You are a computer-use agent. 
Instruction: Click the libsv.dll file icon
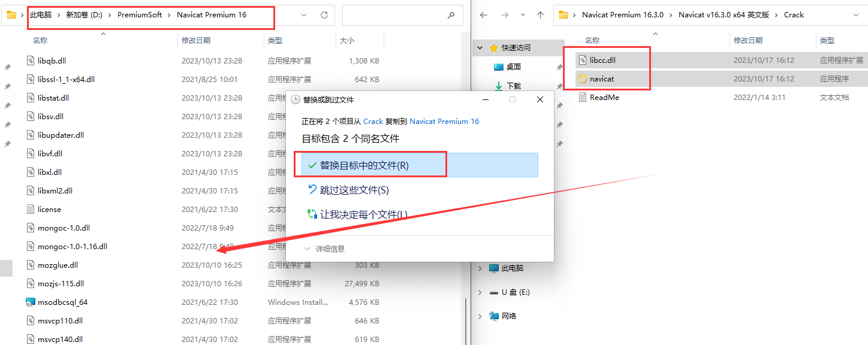click(31, 116)
